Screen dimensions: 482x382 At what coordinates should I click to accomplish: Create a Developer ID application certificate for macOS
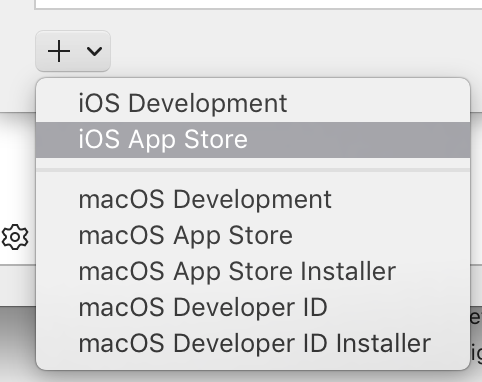tap(253, 307)
